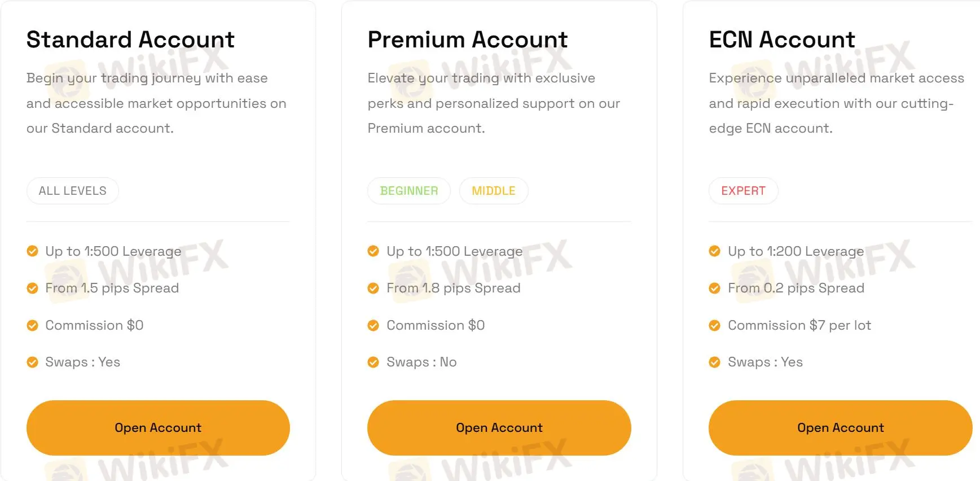The image size is (980, 481).
Task: Click checkmark icon beside 0.2 pips Spread
Action: coord(715,288)
